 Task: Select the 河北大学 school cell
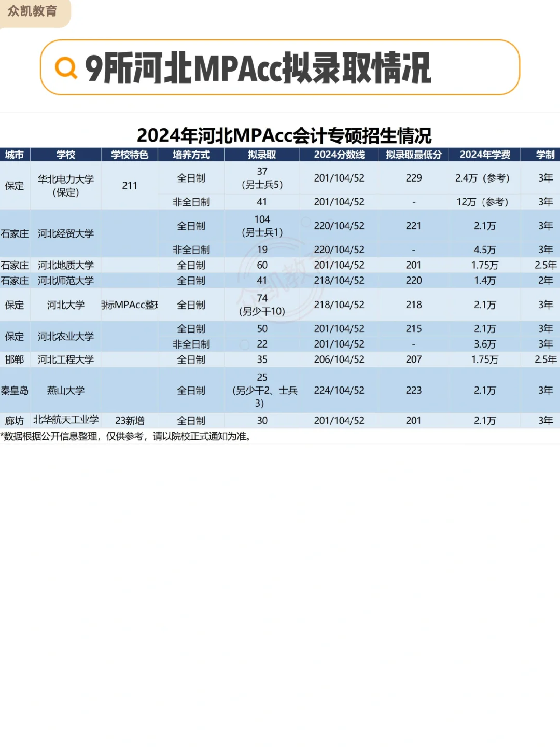tap(66, 305)
